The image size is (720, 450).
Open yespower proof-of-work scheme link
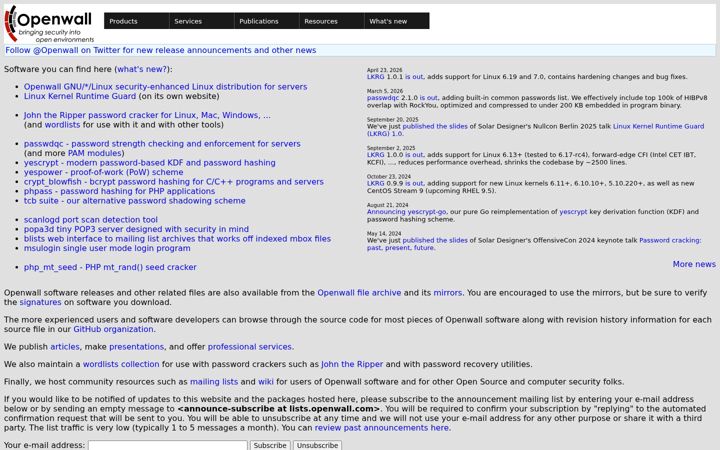pyautogui.click(x=103, y=172)
